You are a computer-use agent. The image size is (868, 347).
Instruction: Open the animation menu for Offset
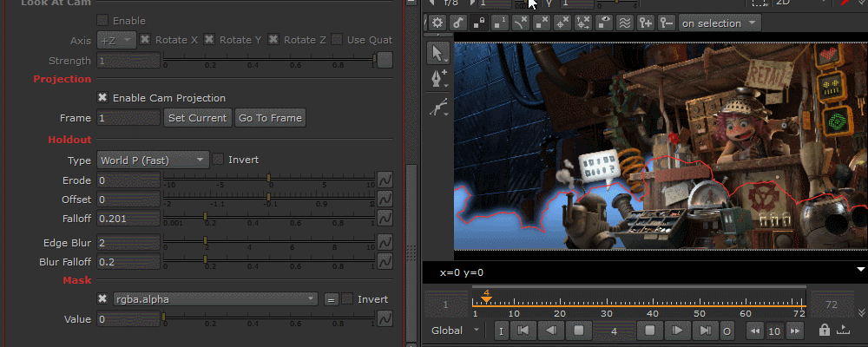click(x=385, y=200)
